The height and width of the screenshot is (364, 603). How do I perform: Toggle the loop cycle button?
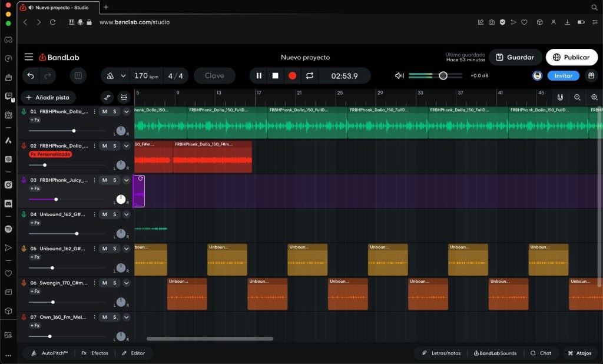(309, 76)
